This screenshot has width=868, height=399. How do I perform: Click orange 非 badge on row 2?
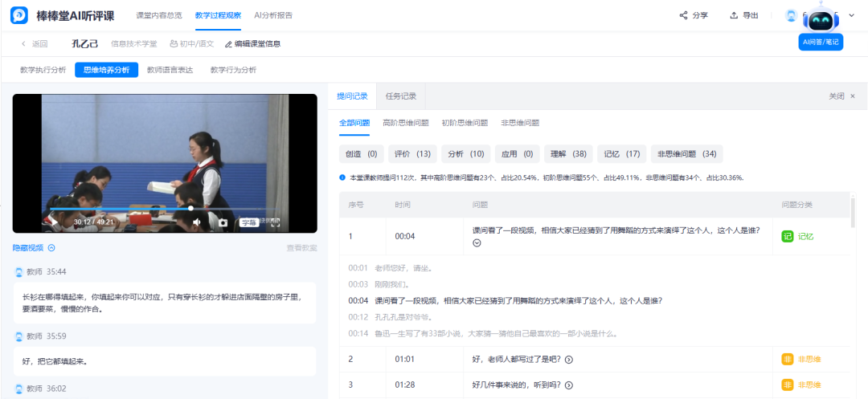(x=787, y=359)
